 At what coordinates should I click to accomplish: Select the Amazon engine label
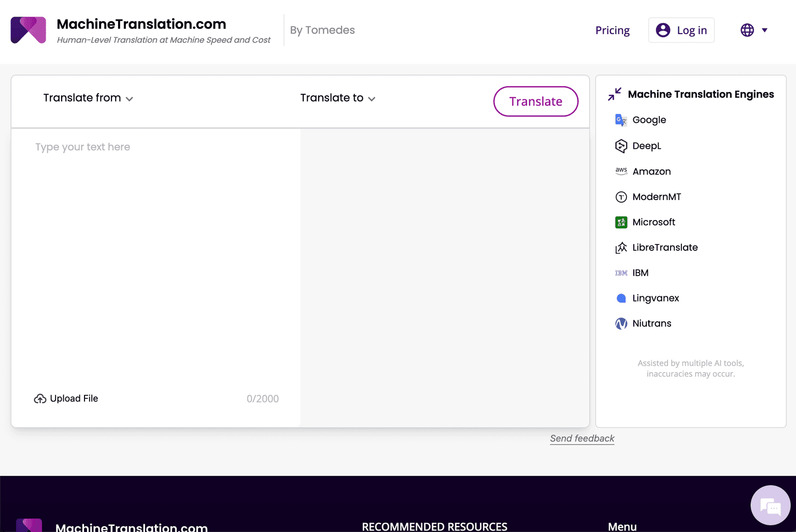(x=651, y=171)
